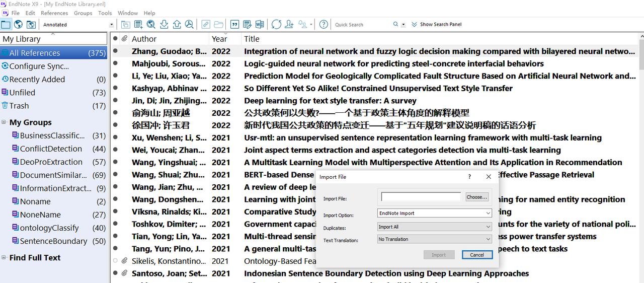644x283 pixels.
Task: Click the Open Link toolbar icon
Action: [x=206, y=24]
